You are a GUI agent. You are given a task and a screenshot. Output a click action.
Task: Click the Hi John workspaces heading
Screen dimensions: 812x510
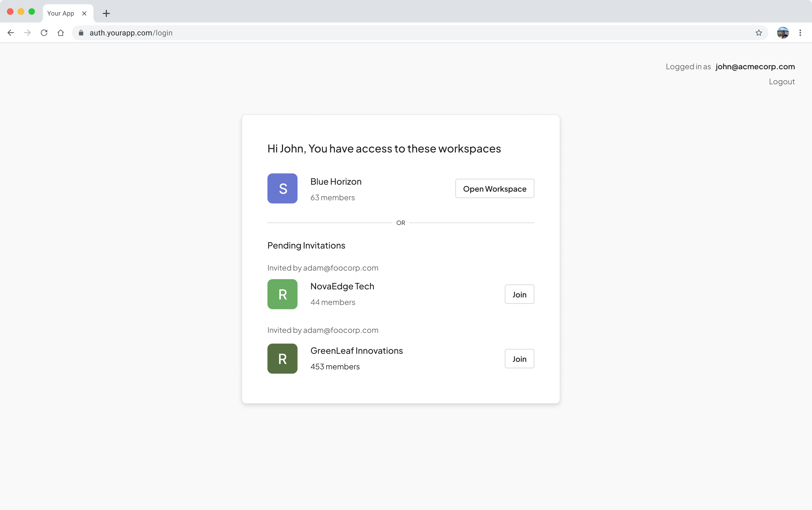click(x=384, y=149)
